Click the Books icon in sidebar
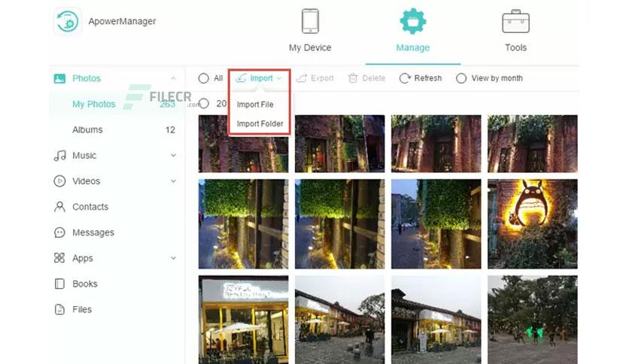Image resolution: width=629 pixels, height=364 pixels. pyautogui.click(x=59, y=284)
